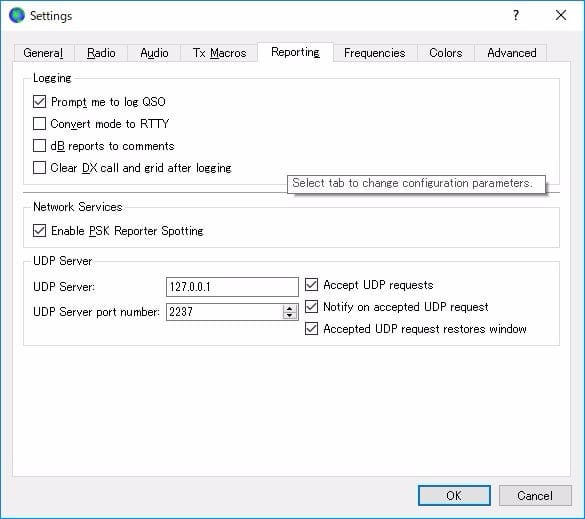Open the Tx Macros tab
The height and width of the screenshot is (519, 585).
pos(219,53)
